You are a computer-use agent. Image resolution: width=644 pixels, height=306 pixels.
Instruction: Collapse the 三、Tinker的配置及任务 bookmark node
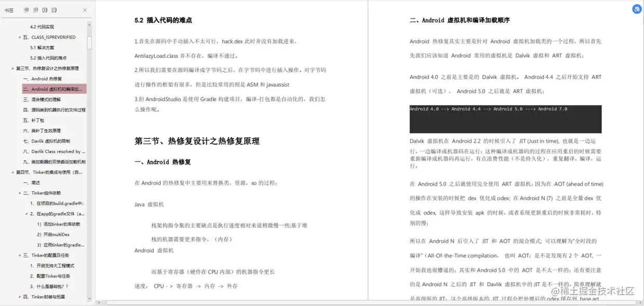coord(20,255)
